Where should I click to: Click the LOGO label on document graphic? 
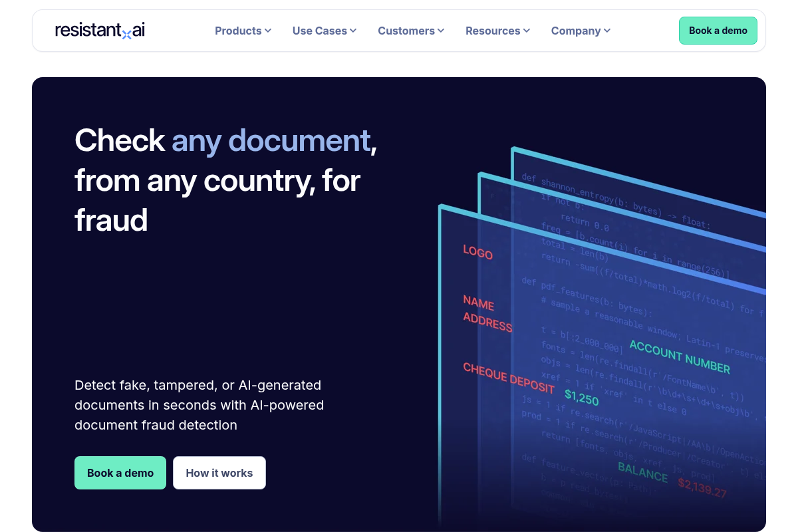[x=477, y=251]
